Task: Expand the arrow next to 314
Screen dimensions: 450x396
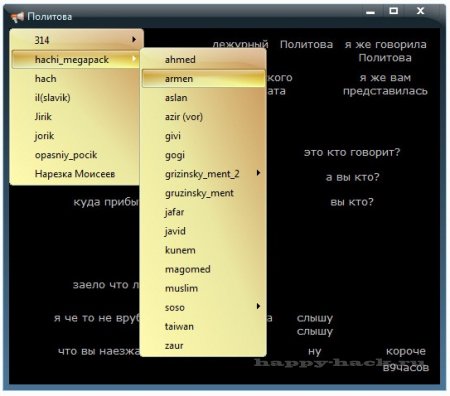Action: click(x=134, y=39)
